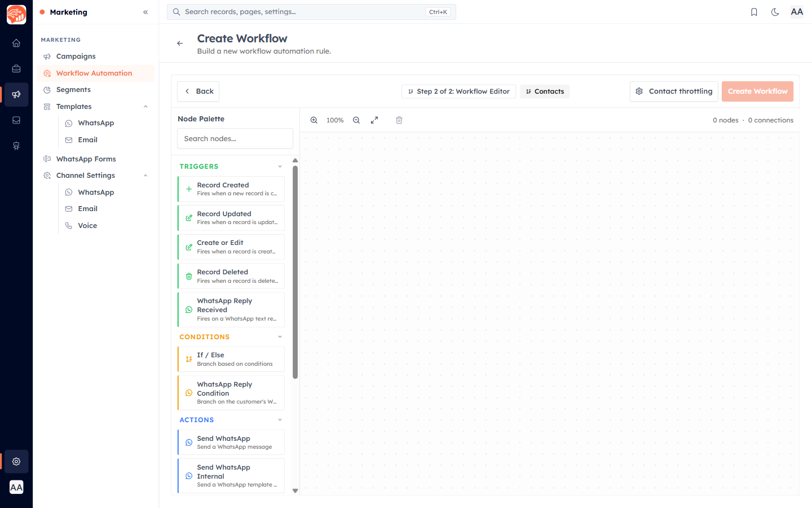The height and width of the screenshot is (508, 812).
Task: Click the Record Updated edit icon
Action: 189,218
